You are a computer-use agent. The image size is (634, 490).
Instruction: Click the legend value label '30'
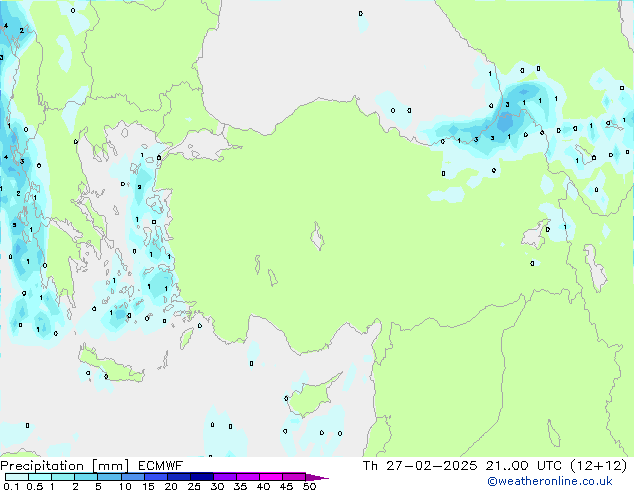click(217, 486)
